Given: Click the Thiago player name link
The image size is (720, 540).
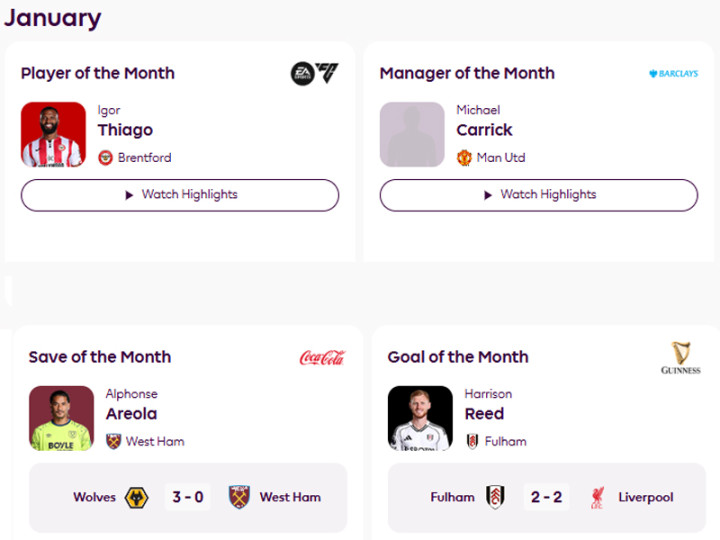Looking at the screenshot, I should (125, 130).
